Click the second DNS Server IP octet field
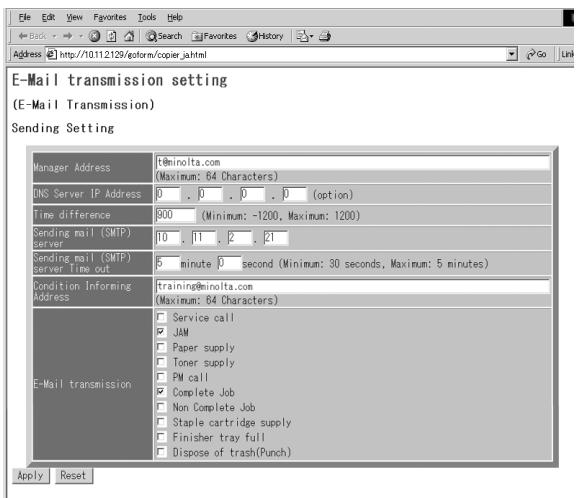The image size is (579, 498). (210, 194)
